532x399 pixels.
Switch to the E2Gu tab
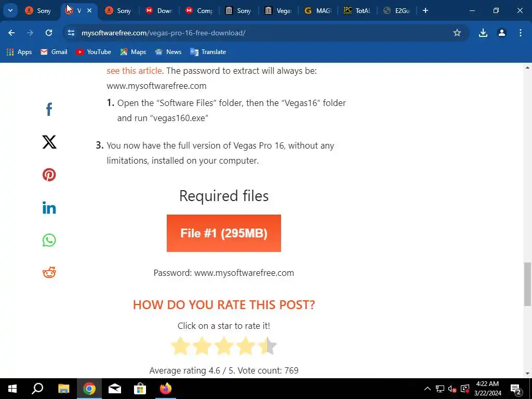397,10
